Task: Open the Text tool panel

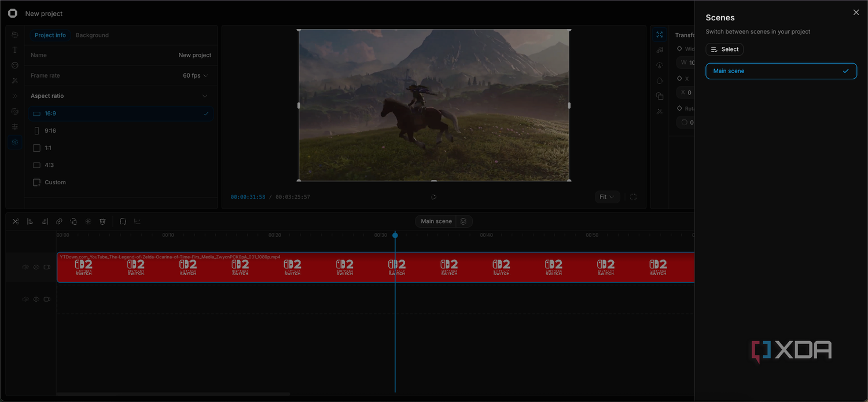Action: 15,50
